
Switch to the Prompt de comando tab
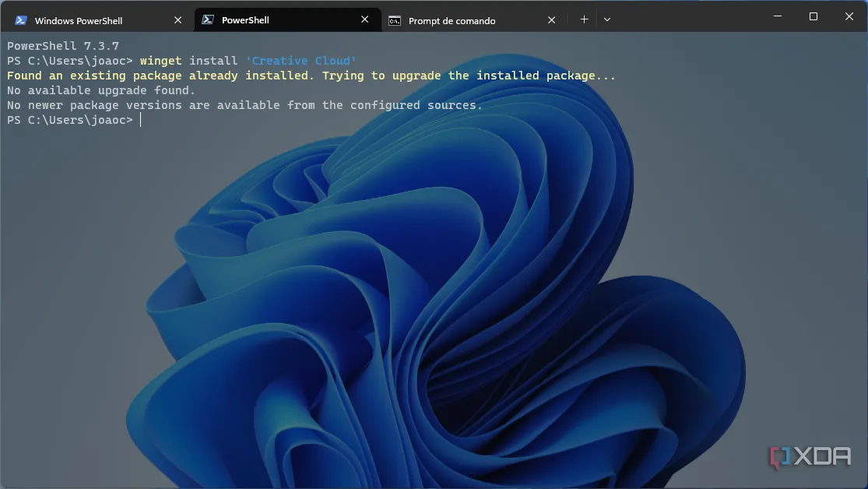pos(452,21)
